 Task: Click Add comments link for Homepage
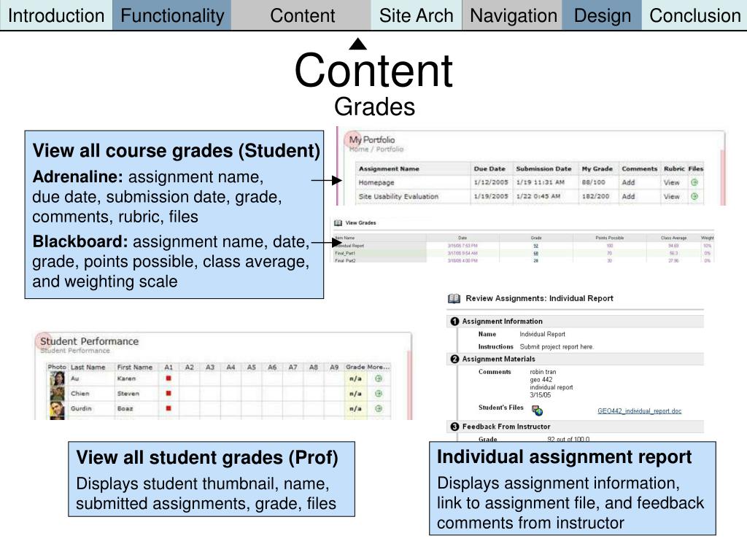coord(628,182)
